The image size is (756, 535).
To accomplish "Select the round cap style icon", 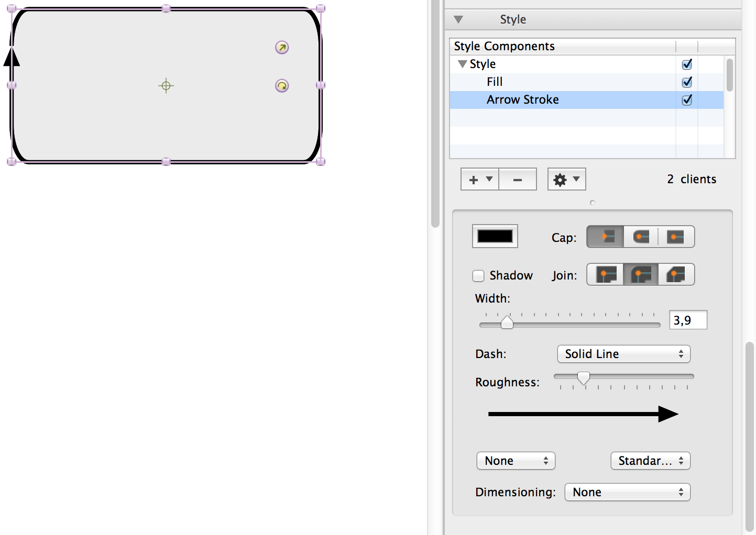I will (641, 237).
